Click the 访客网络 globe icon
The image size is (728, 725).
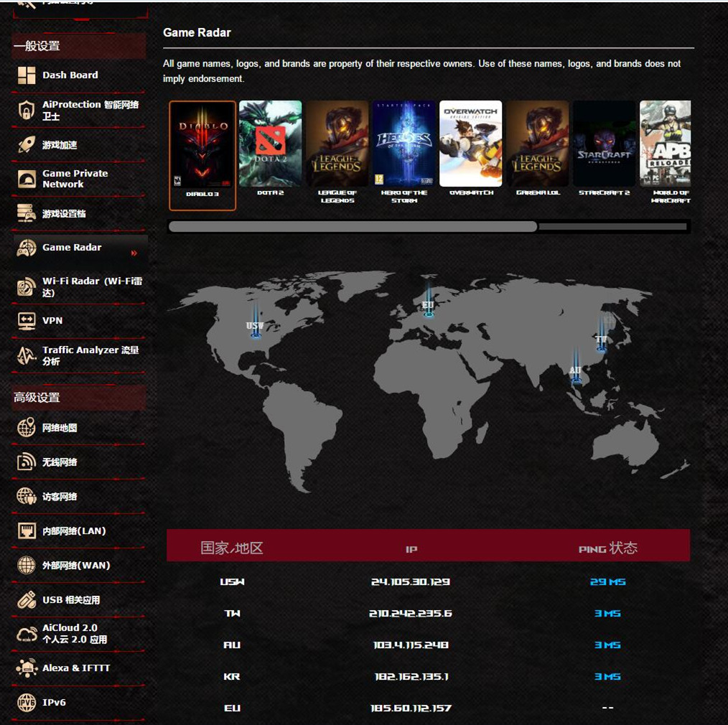pyautogui.click(x=27, y=496)
